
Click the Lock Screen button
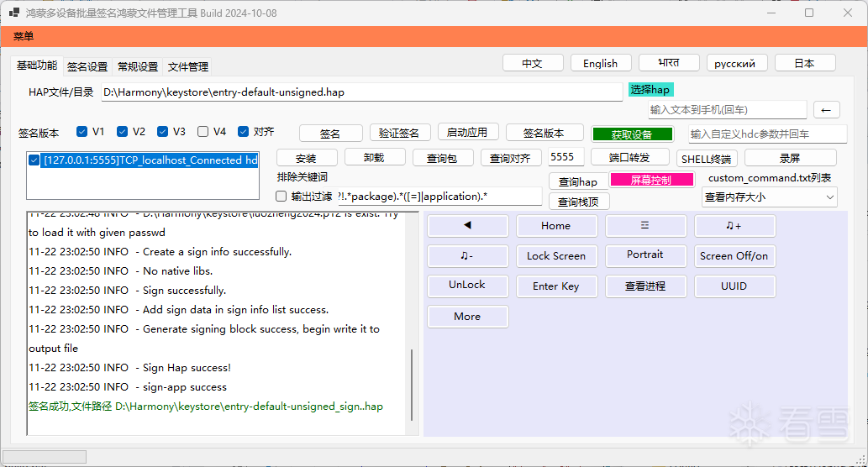click(x=556, y=256)
